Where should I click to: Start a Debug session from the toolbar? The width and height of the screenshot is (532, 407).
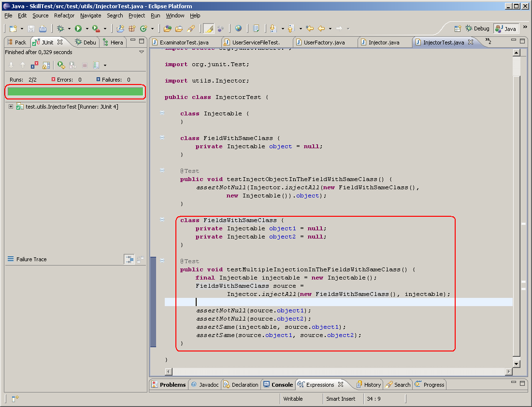point(61,28)
